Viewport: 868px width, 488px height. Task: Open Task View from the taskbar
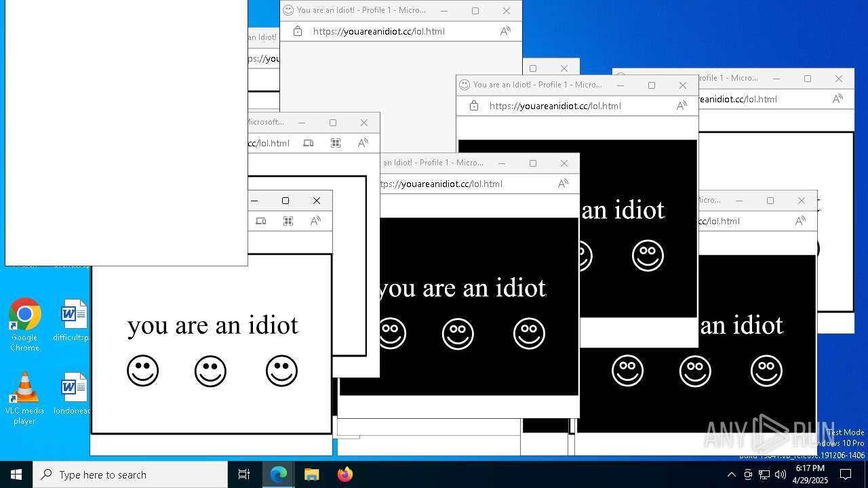click(244, 474)
